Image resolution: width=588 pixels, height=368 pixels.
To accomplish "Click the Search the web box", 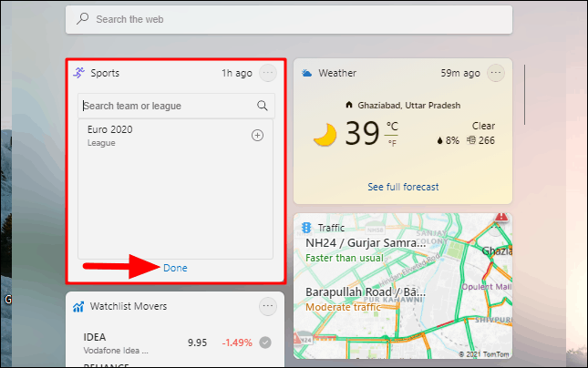I will click(289, 19).
